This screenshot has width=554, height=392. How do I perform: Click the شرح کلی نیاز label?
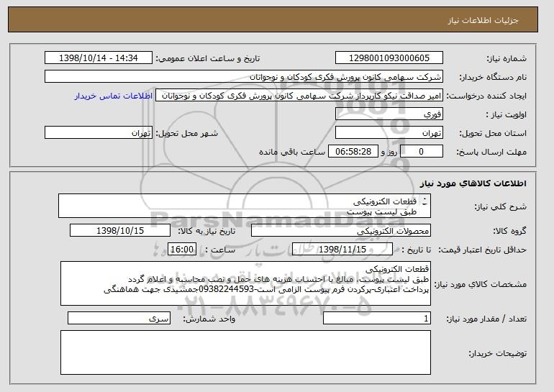point(501,206)
